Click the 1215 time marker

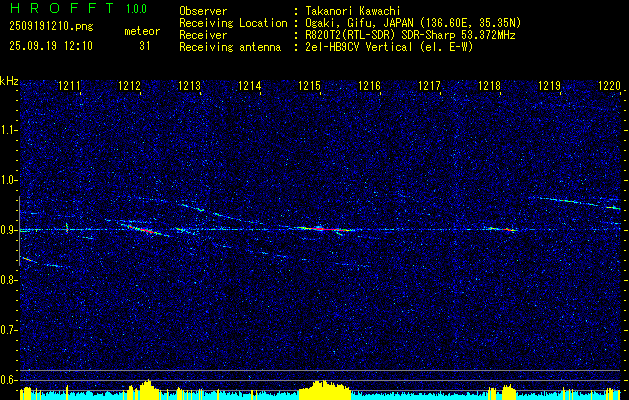(310, 85)
